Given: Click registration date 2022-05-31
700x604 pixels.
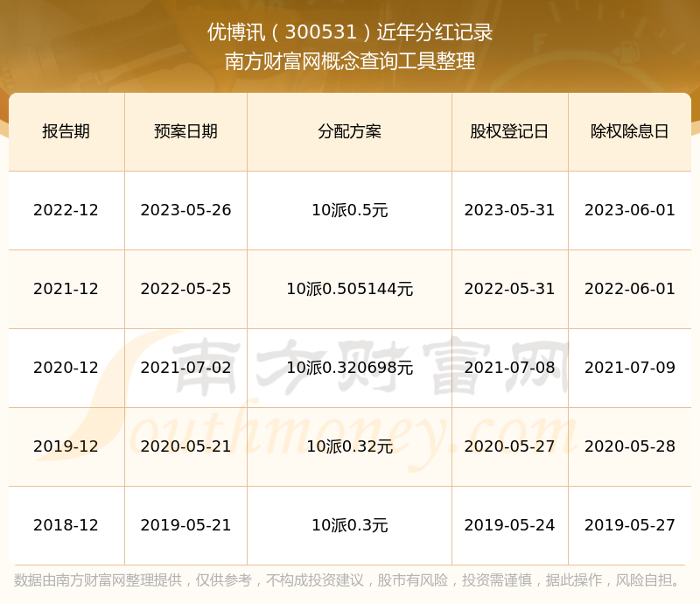Looking at the screenshot, I should (x=509, y=289).
